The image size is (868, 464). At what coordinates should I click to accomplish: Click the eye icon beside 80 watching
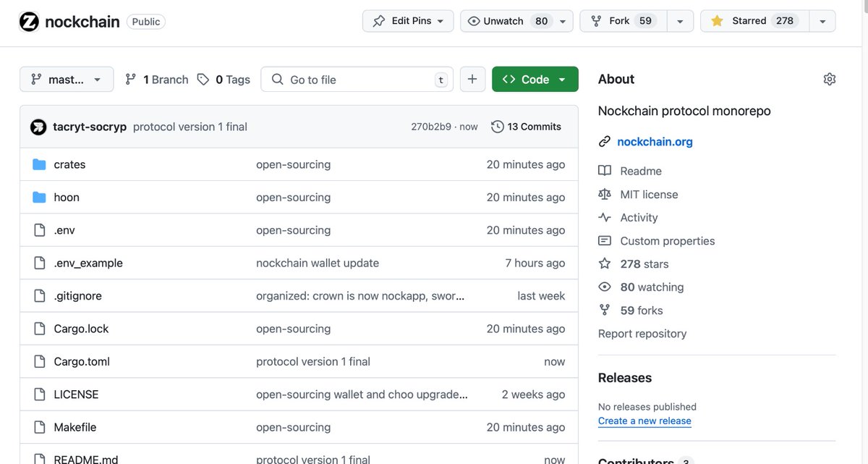605,287
